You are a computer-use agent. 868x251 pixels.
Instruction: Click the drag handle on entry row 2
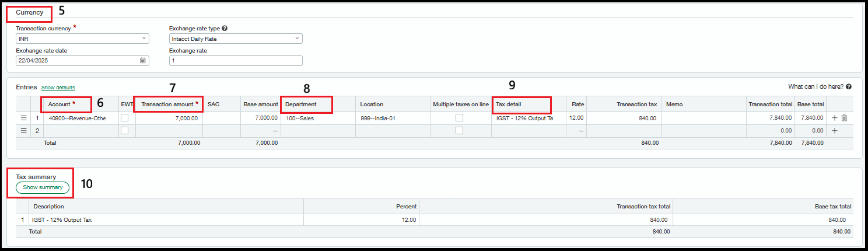pos(24,131)
